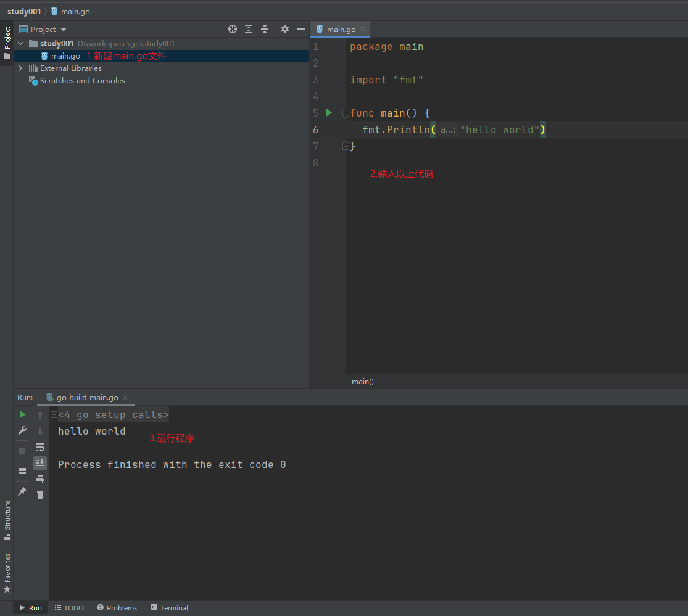Viewport: 688px width, 616px height.
Task: Click the a...: parameter hint
Action: click(447, 129)
